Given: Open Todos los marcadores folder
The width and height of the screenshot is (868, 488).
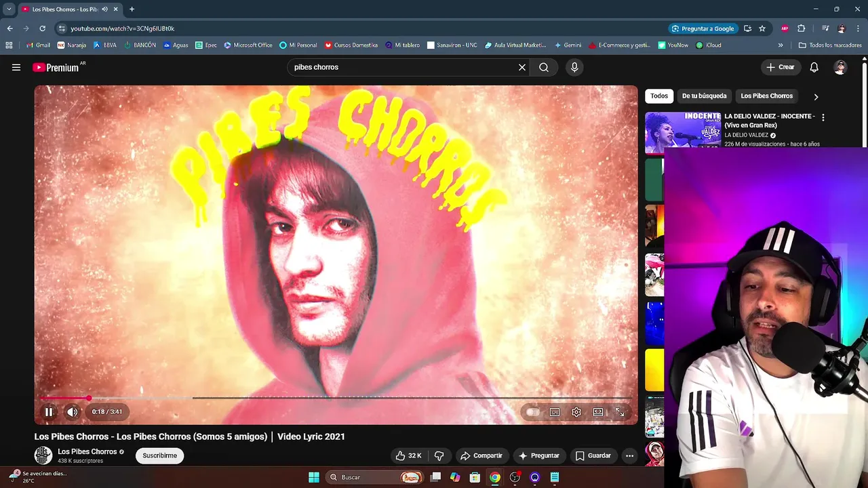Looking at the screenshot, I should (830, 45).
